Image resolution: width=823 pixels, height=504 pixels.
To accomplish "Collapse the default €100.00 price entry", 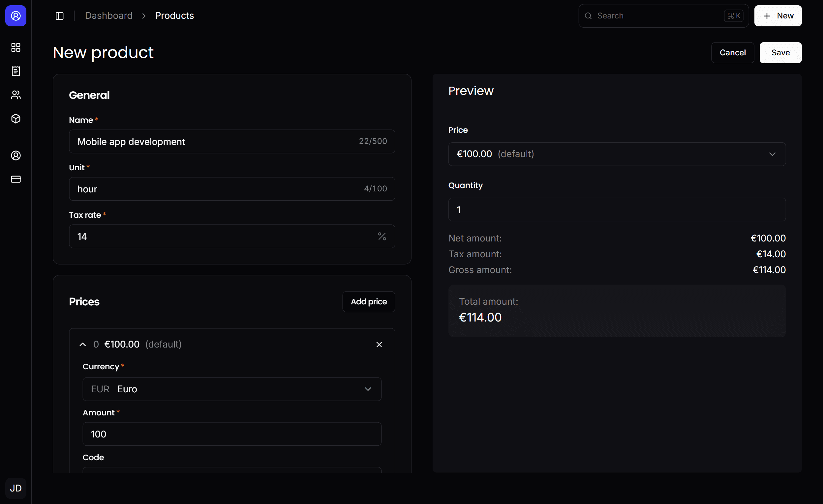I will 82,344.
